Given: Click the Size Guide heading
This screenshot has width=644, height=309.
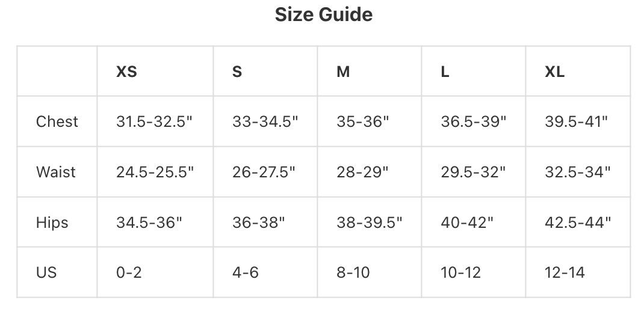Looking at the screenshot, I should 324,15.
